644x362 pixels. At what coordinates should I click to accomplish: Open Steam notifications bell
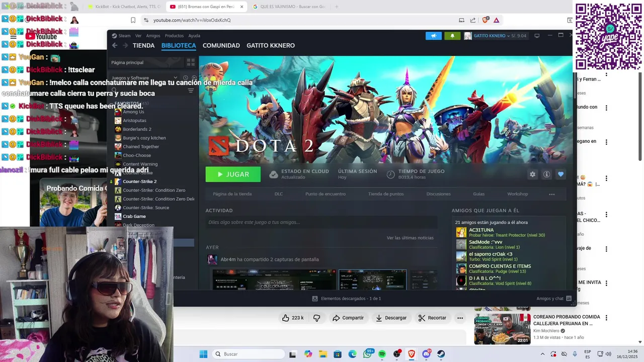pos(452,36)
